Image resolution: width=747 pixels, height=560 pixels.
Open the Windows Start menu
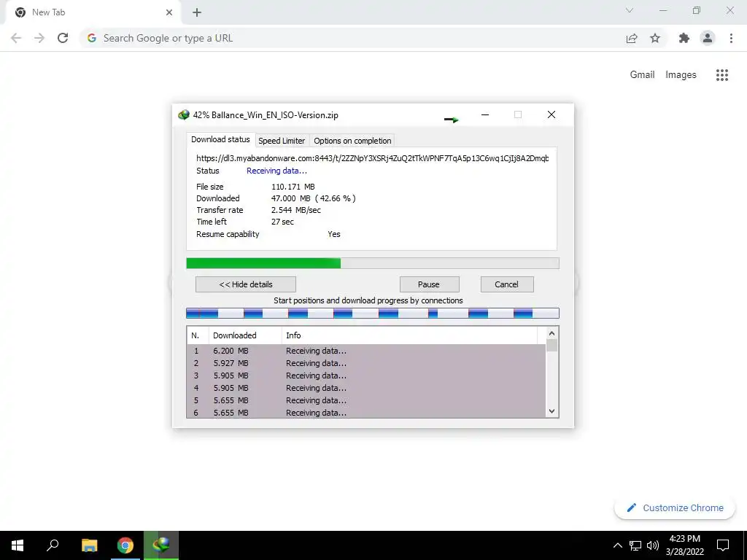coord(18,545)
